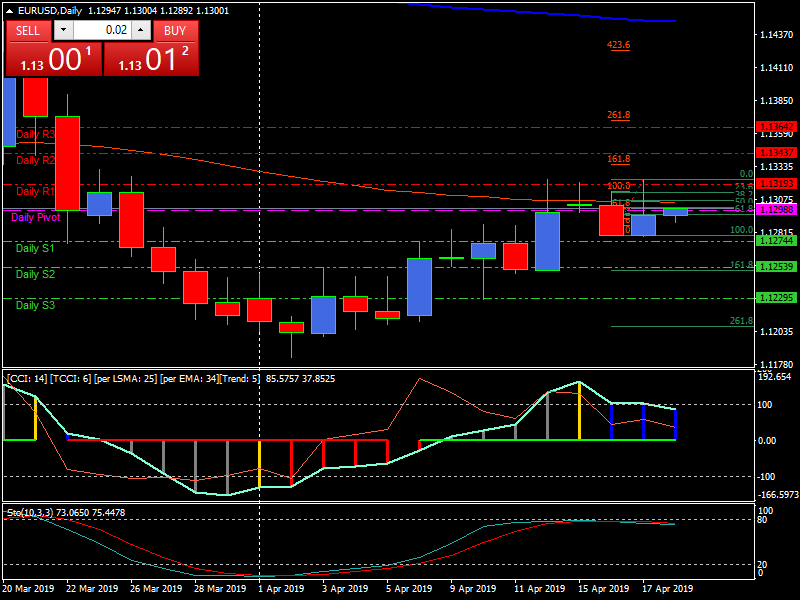This screenshot has width=800, height=600.
Task: Collapse the one-click trading panel triangle
Action: point(10,11)
